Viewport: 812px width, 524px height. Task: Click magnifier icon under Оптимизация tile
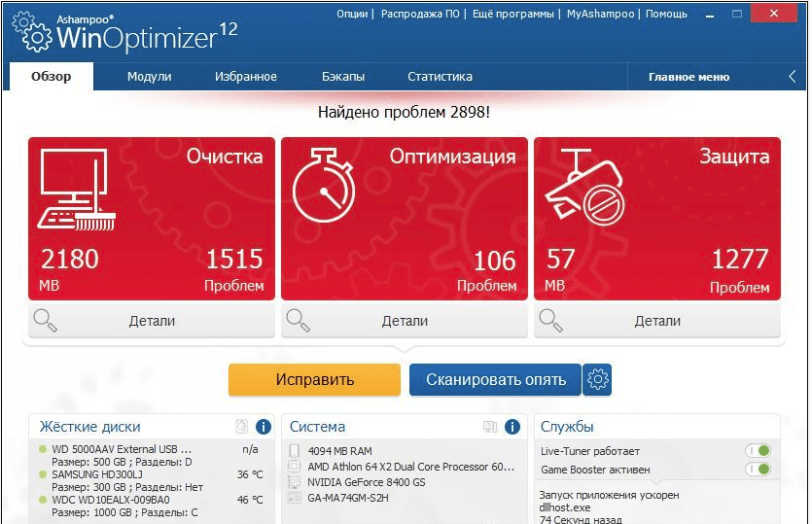click(x=299, y=321)
